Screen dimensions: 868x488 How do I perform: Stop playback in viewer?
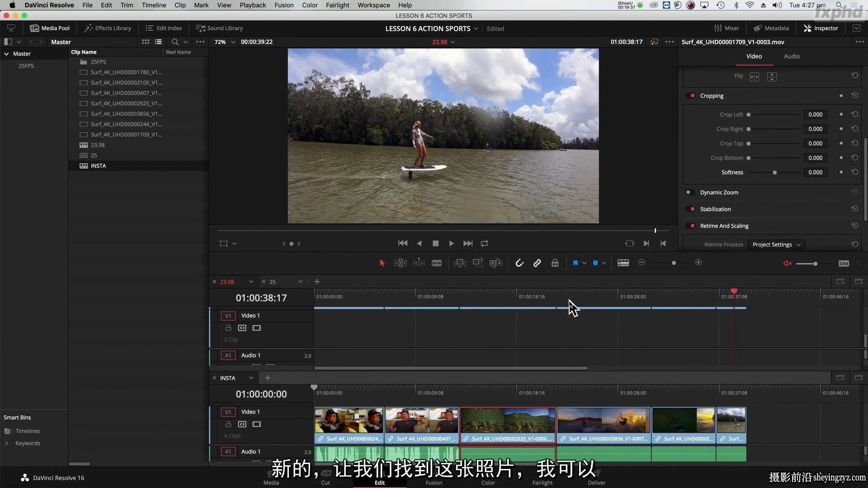436,243
